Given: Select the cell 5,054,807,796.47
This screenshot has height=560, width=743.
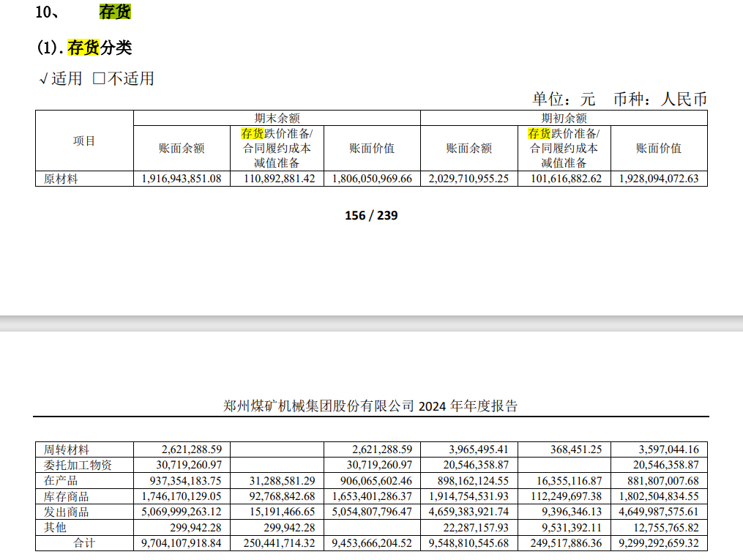Looking at the screenshot, I should coord(372,512).
